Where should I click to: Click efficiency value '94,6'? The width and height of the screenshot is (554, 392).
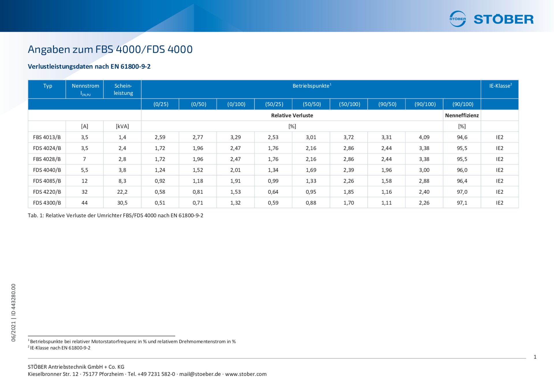click(x=462, y=137)
